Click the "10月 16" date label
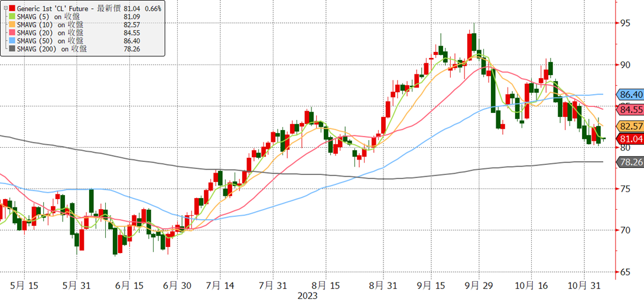Screen dimensions: 644x302 pyautogui.click(x=531, y=285)
